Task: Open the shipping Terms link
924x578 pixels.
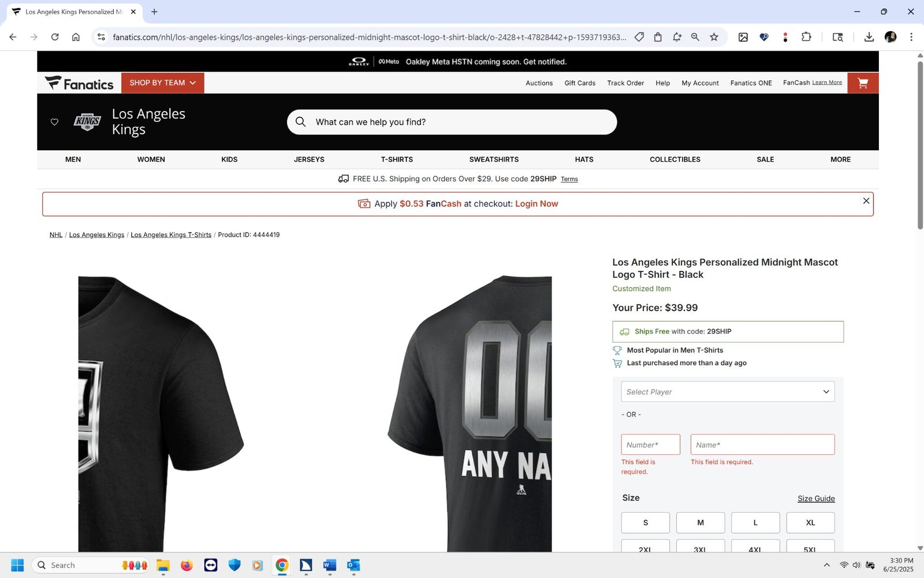Action: tap(569, 179)
